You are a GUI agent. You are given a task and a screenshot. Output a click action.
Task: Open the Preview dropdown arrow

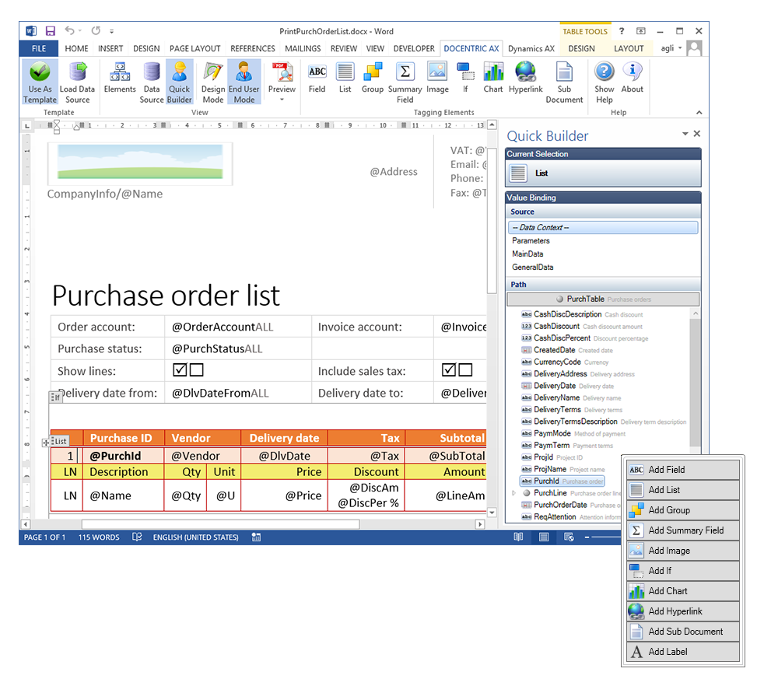click(282, 100)
